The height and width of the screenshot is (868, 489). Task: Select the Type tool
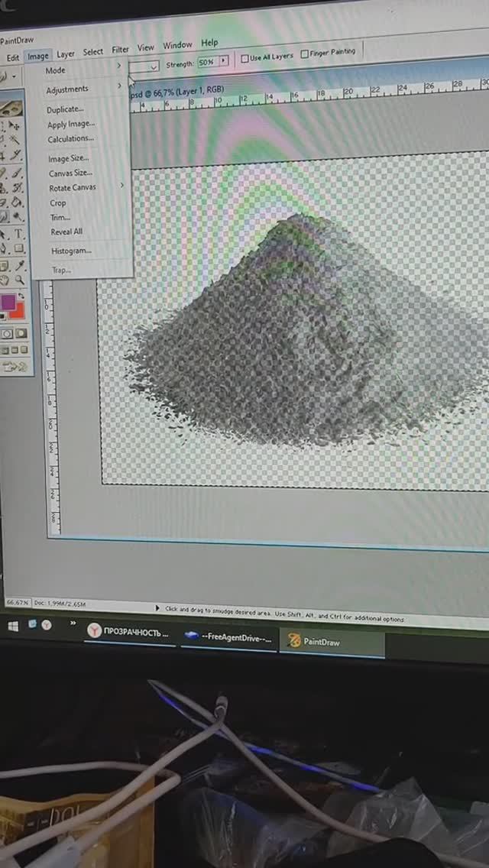(x=18, y=234)
